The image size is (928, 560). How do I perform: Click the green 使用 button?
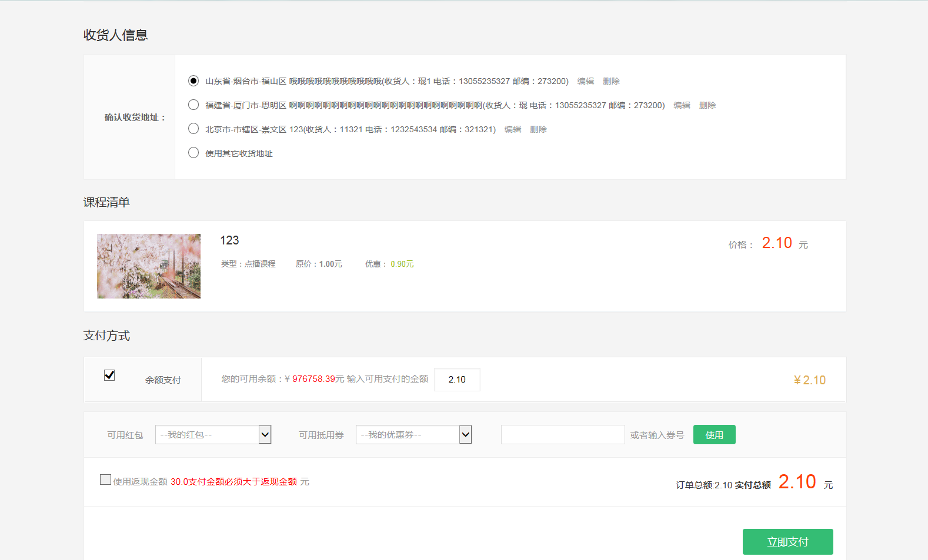pyautogui.click(x=715, y=435)
